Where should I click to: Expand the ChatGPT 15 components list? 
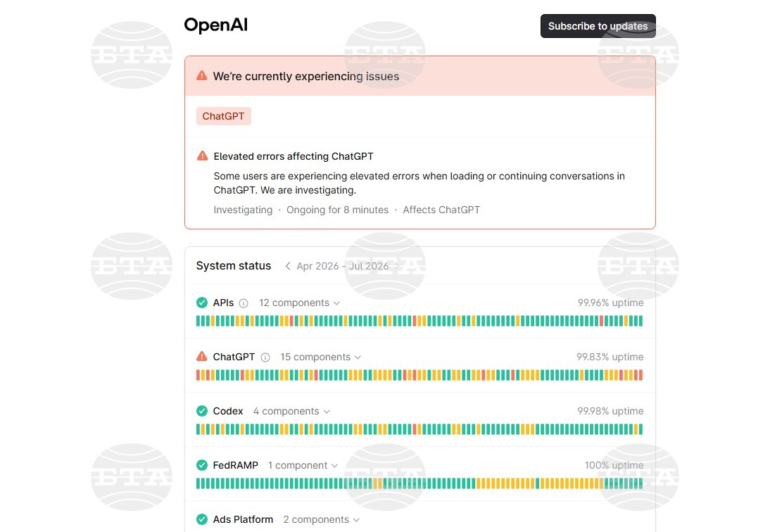[321, 357]
